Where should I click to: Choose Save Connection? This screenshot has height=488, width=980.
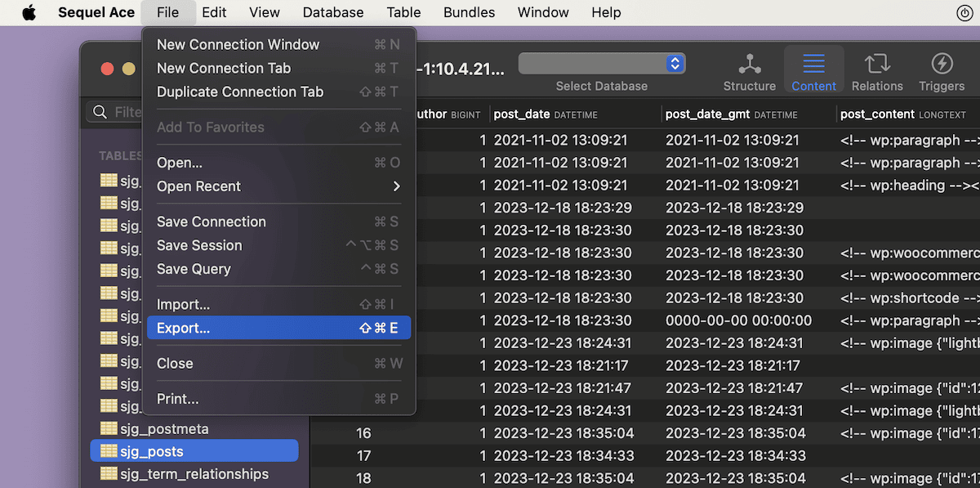point(278,222)
